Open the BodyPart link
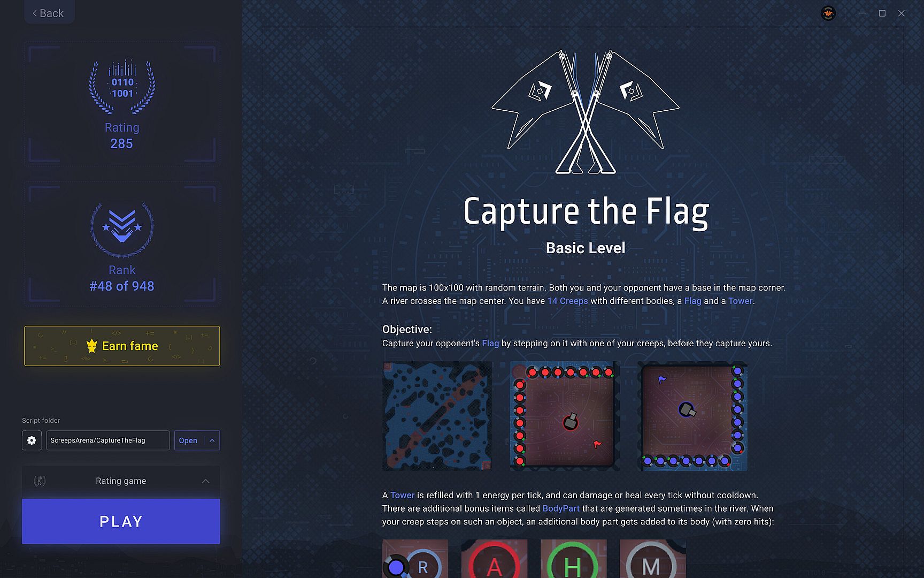 click(561, 508)
